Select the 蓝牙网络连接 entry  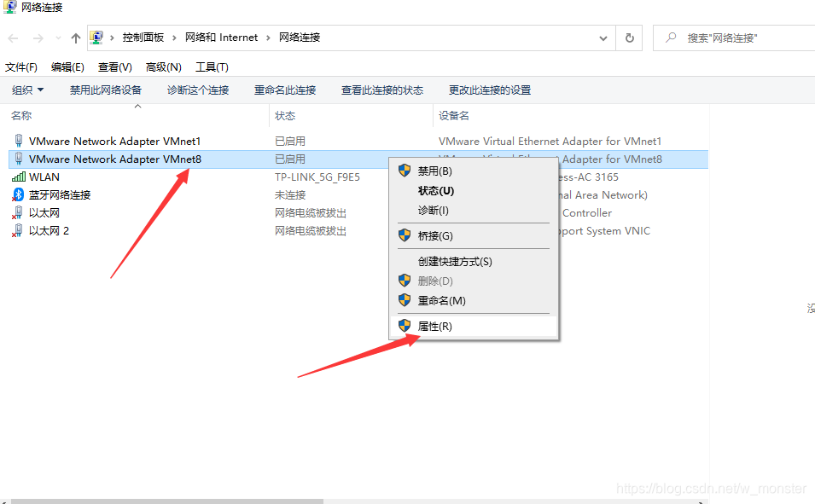[60, 194]
